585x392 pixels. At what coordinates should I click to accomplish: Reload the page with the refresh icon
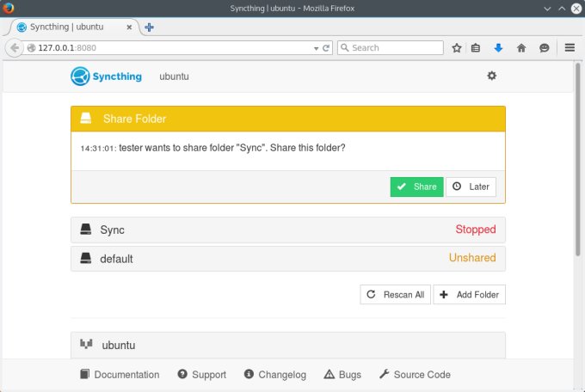pyautogui.click(x=327, y=48)
